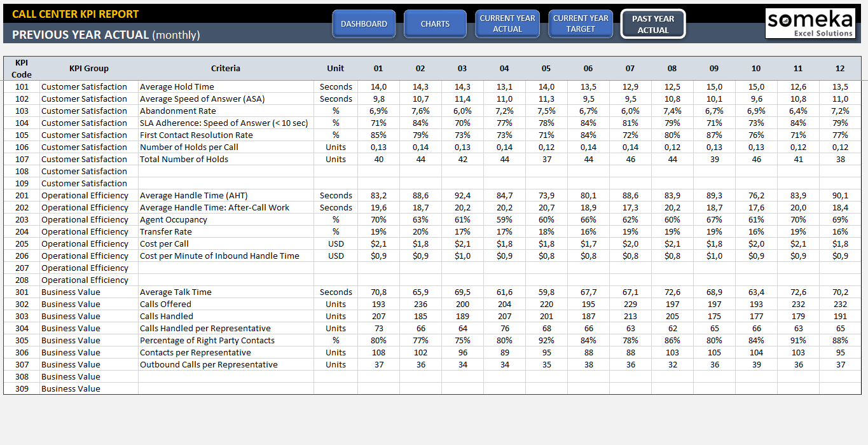Switch to CURRENT YEAR ACTUAL view
The width and height of the screenshot is (868, 445).
pyautogui.click(x=507, y=24)
